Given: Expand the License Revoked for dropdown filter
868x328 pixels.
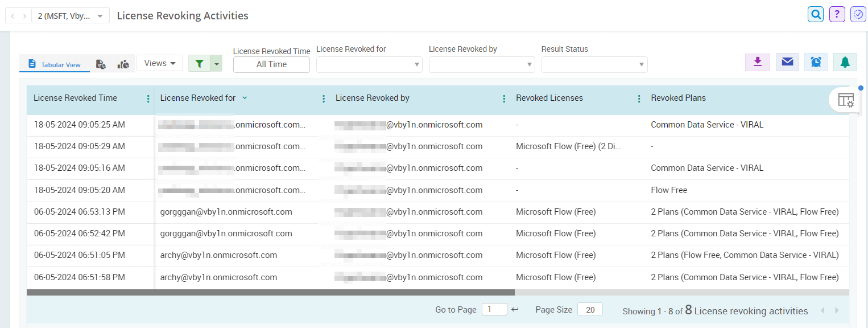Looking at the screenshot, I should click(369, 64).
